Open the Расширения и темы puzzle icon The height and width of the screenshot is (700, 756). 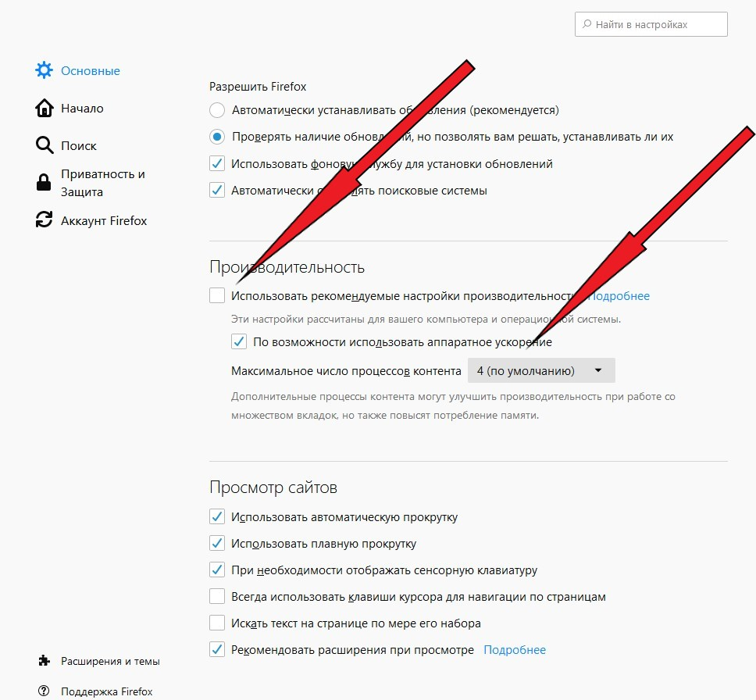click(44, 660)
